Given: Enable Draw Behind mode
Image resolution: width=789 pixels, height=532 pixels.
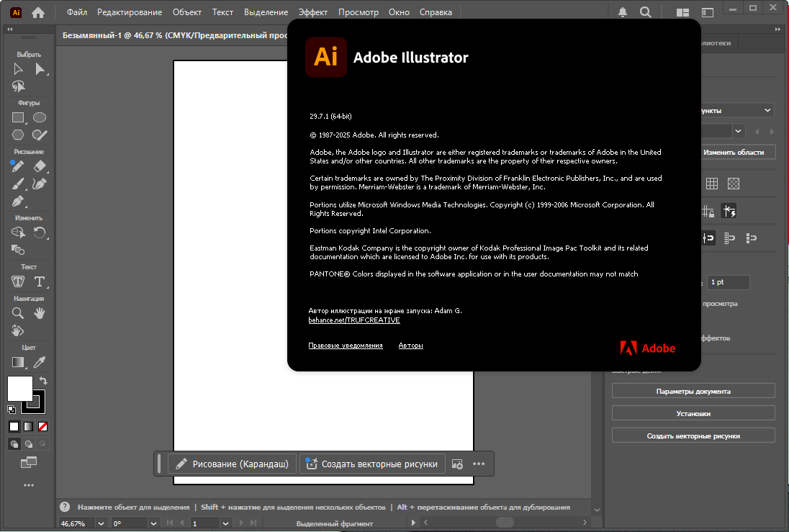Looking at the screenshot, I should coord(29,444).
